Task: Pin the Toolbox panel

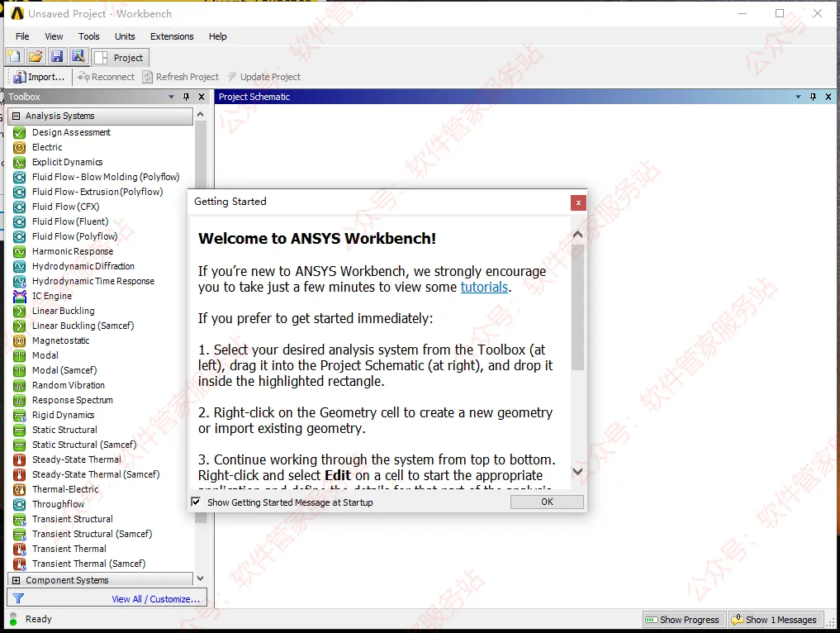Action: (187, 97)
